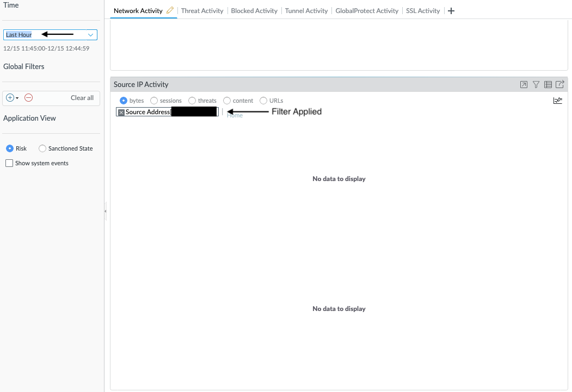The image size is (572, 392).
Task: Clear all global filters
Action: click(82, 98)
